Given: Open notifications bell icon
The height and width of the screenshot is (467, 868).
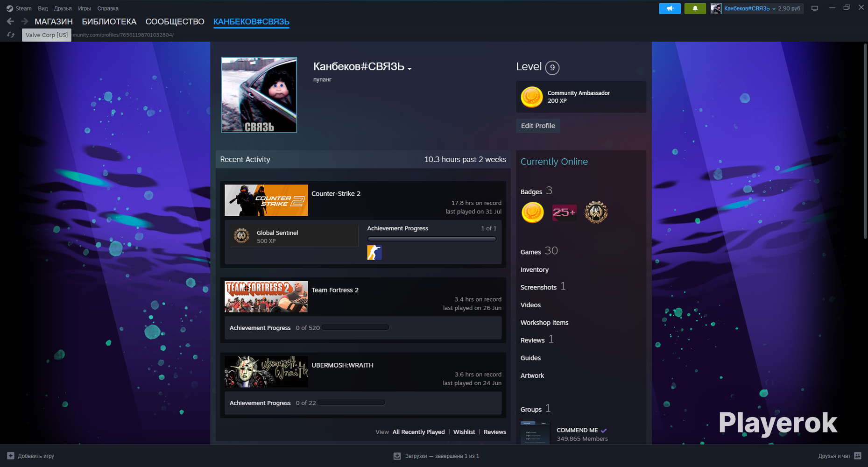Looking at the screenshot, I should click(x=695, y=8).
